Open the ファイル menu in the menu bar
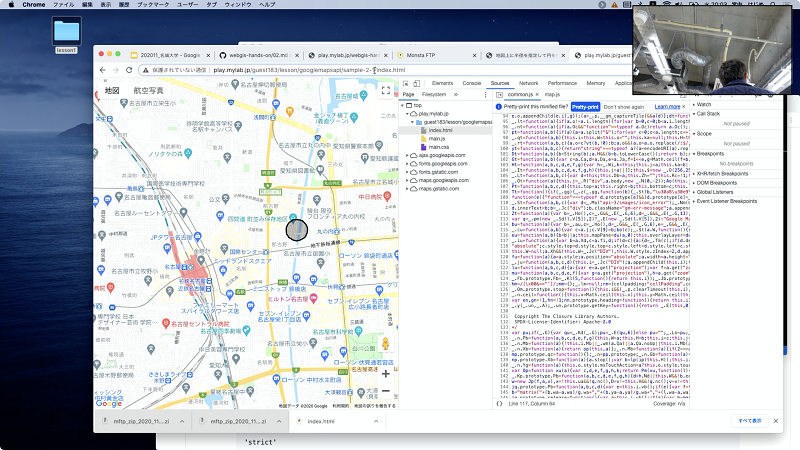Viewport: 800px width, 450px height. click(63, 4)
